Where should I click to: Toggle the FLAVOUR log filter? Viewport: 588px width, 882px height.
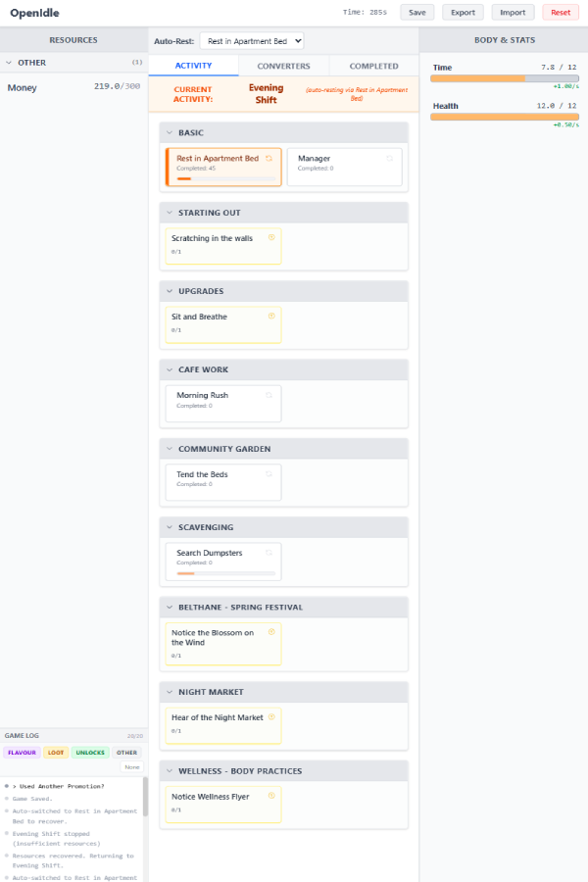(22, 753)
